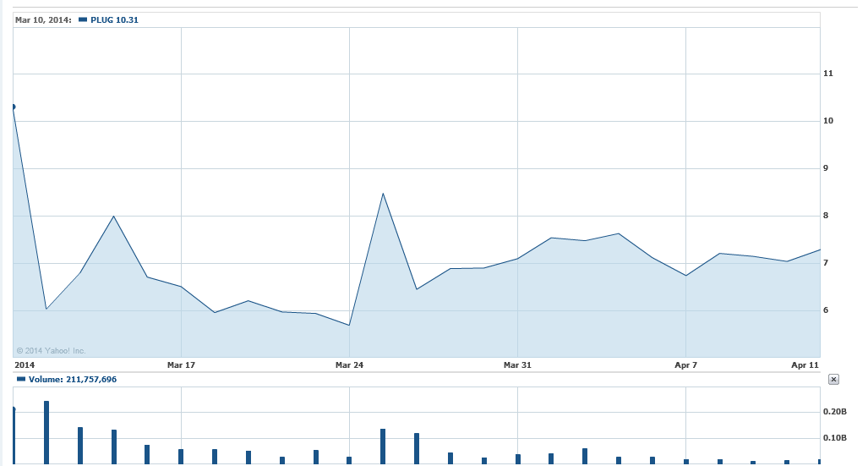The width and height of the screenshot is (868, 466).
Task: Click the price axis label 8
Action: [826, 216]
